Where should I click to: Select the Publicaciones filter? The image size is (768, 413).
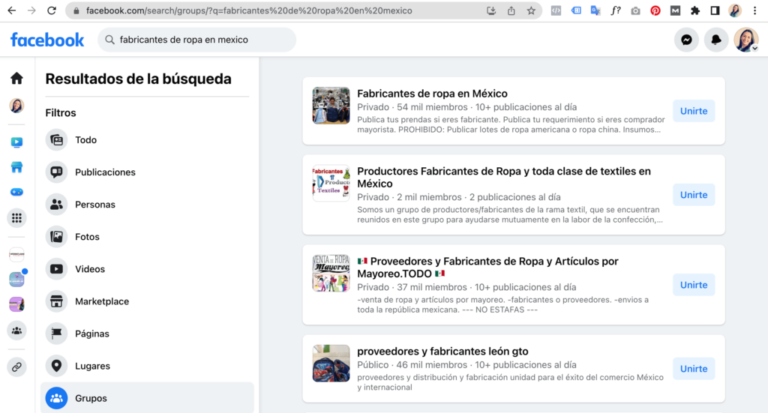pos(147,172)
